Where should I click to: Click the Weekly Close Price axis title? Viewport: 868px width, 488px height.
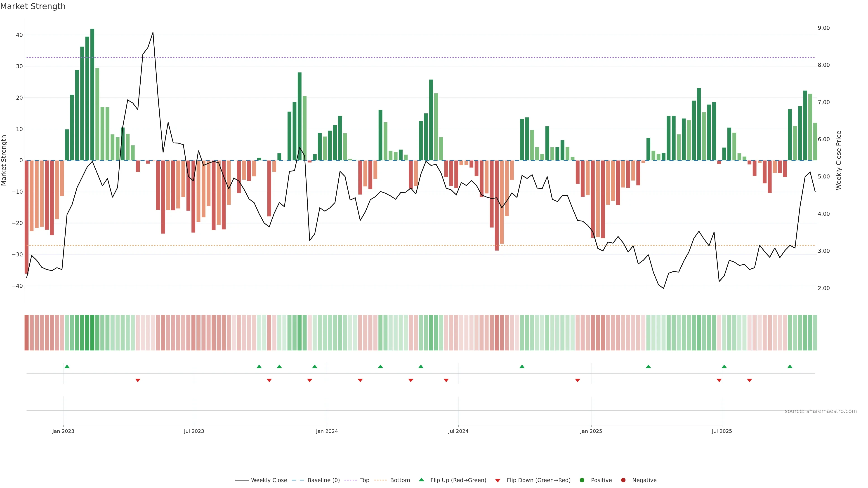coord(839,160)
